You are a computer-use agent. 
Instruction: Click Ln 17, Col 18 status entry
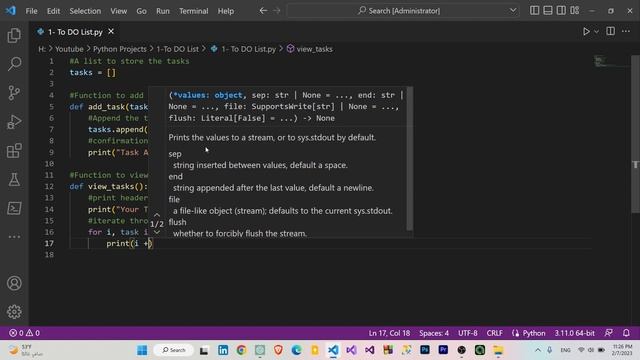tap(389, 333)
